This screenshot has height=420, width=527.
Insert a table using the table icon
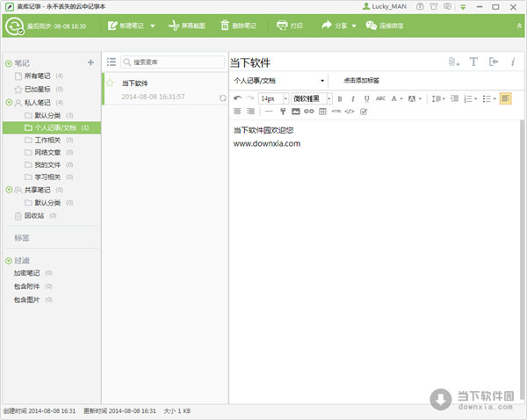322,112
